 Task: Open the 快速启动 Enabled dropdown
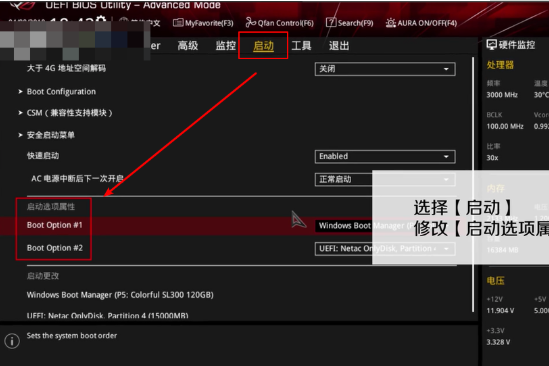385,157
